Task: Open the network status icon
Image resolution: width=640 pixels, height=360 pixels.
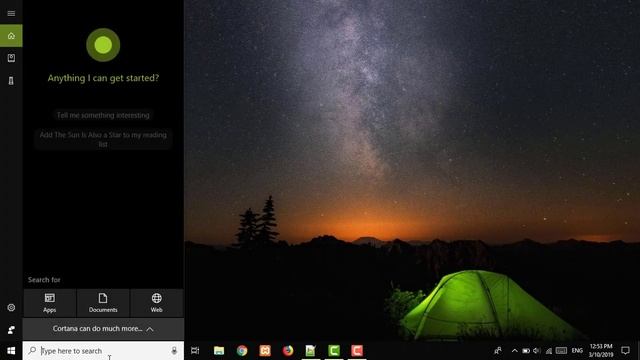Action: click(x=549, y=351)
